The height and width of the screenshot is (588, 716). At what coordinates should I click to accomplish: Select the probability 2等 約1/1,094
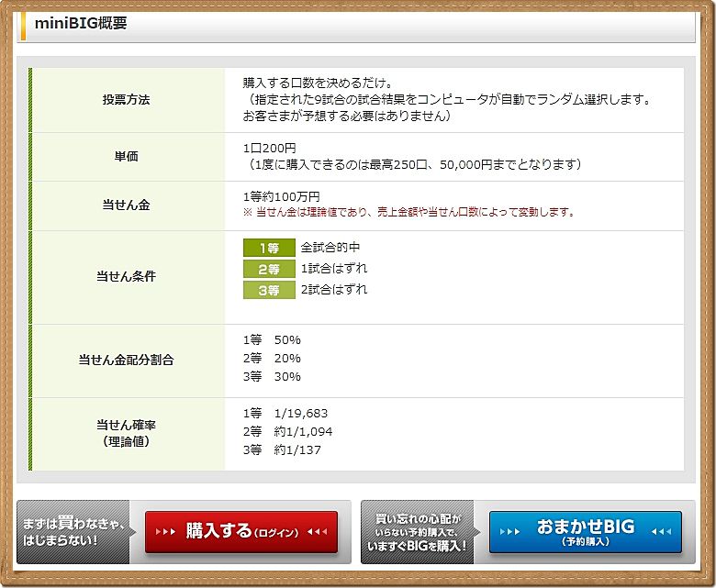287,431
